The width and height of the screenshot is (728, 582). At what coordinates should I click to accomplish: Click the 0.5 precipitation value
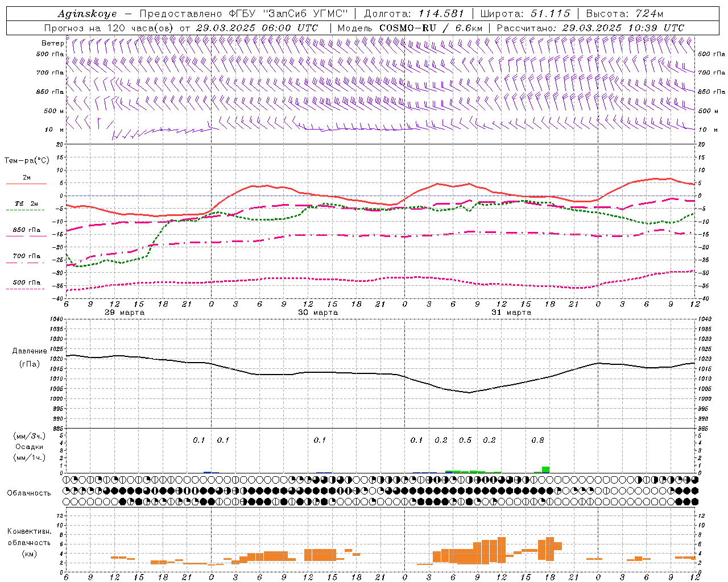pos(465,440)
